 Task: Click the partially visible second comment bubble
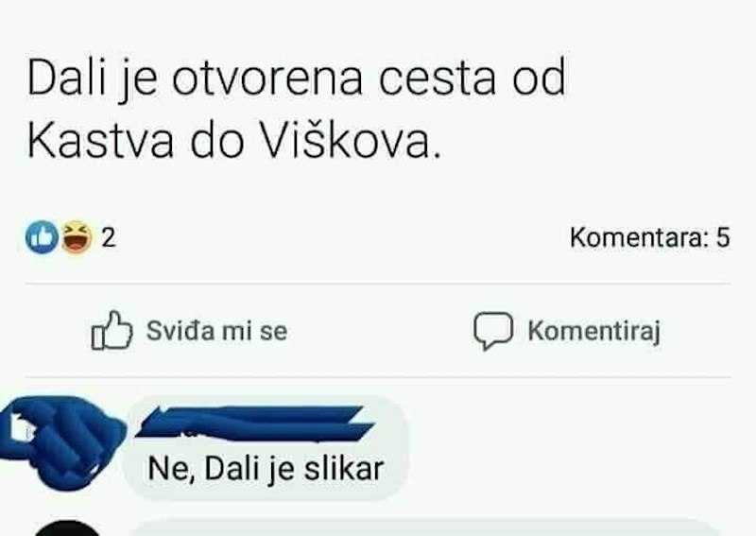[x=427, y=527]
